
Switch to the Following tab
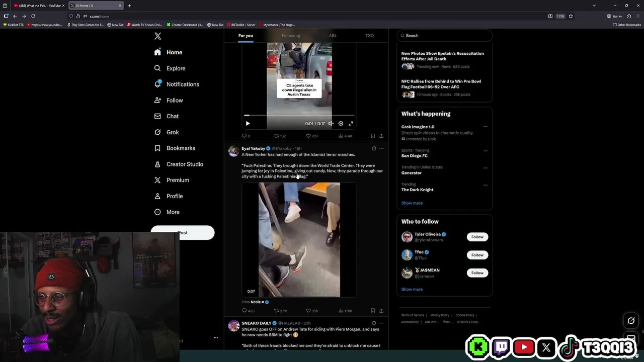click(291, 36)
